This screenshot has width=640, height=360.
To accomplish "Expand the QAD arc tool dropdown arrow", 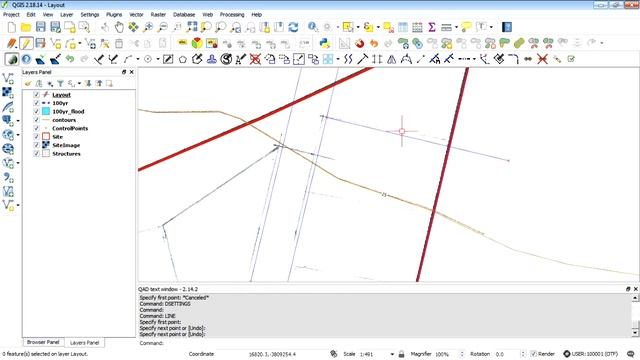I will click(x=138, y=59).
